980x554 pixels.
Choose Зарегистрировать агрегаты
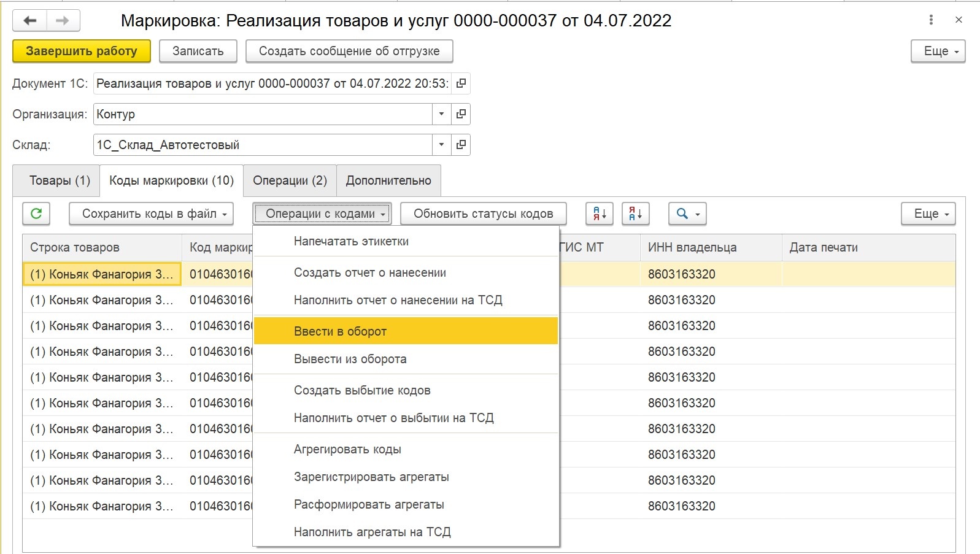(406, 477)
